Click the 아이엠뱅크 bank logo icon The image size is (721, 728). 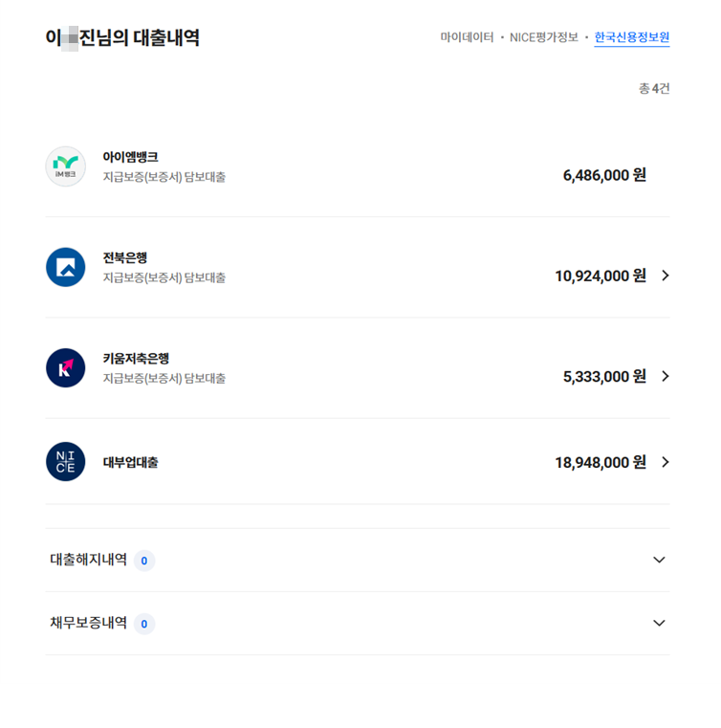[x=65, y=166]
